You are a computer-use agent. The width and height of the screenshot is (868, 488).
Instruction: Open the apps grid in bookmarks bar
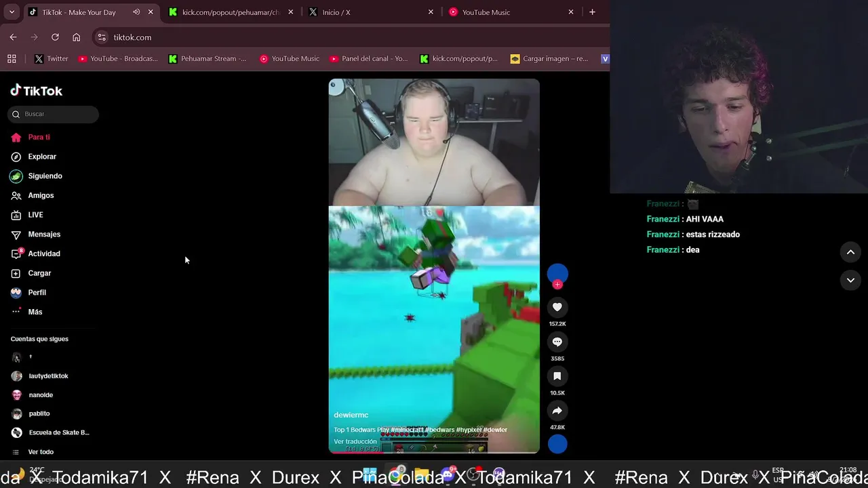pyautogui.click(x=12, y=59)
